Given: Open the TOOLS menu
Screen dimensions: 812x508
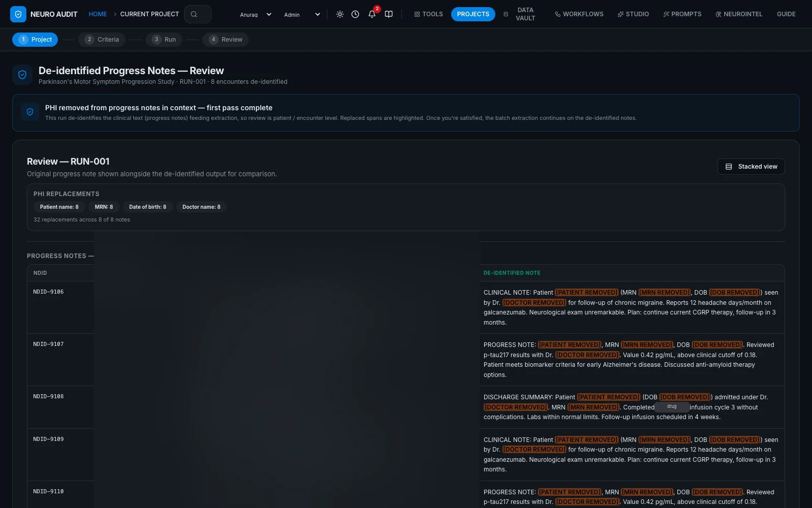Looking at the screenshot, I should pyautogui.click(x=429, y=14).
